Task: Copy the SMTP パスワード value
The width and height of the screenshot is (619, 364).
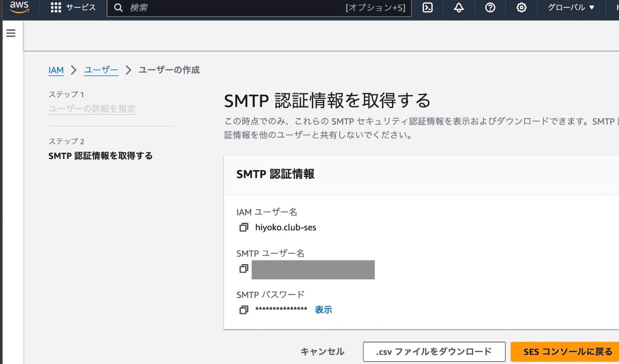Action: click(x=244, y=310)
